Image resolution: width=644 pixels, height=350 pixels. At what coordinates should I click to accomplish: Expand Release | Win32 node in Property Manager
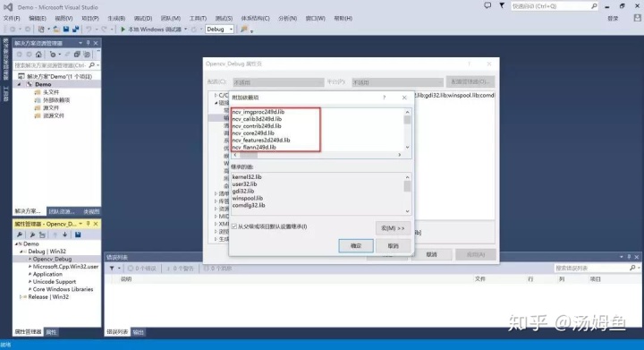click(x=21, y=297)
